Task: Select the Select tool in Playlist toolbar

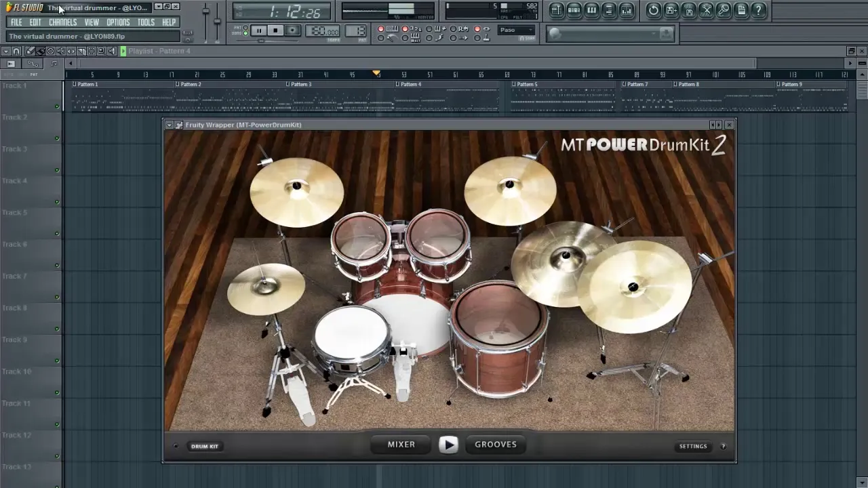Action: (x=92, y=51)
